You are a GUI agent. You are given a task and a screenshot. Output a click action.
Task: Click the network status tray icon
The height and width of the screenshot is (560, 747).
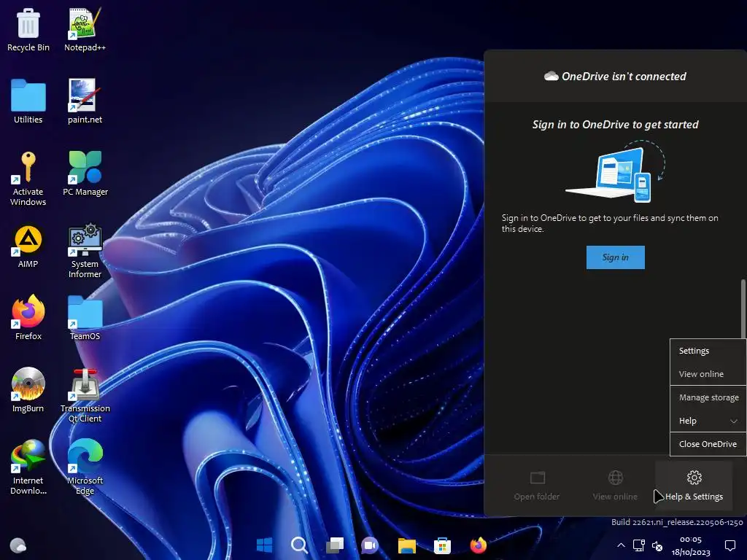(x=639, y=545)
